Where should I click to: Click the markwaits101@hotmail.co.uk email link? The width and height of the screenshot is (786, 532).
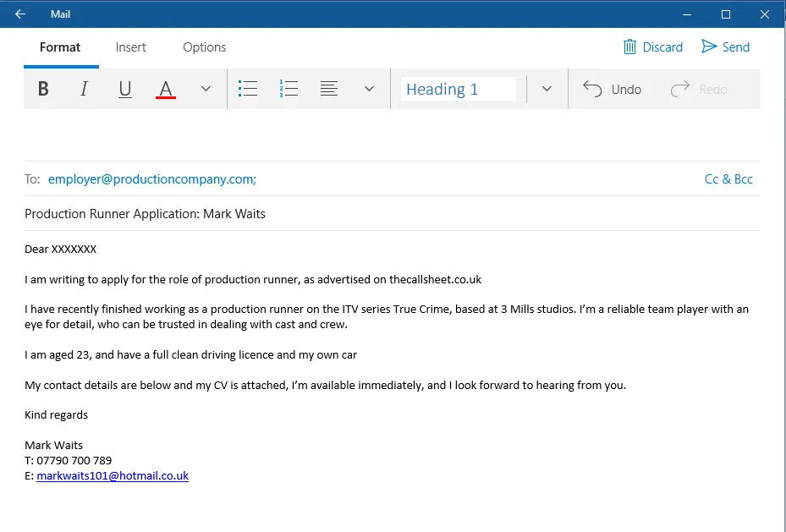click(113, 475)
